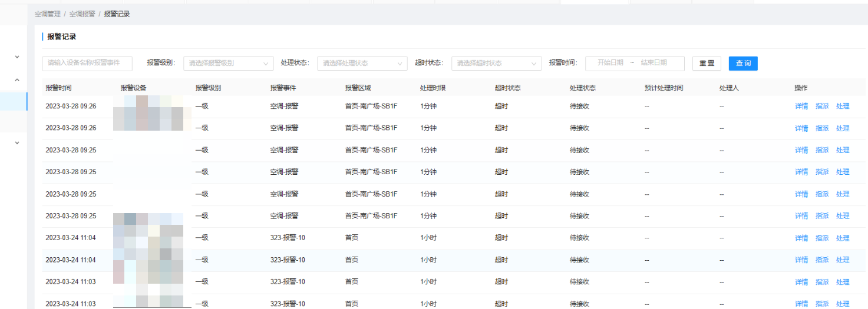Click 指派 on the last visible row
868x309 pixels.
(x=822, y=304)
